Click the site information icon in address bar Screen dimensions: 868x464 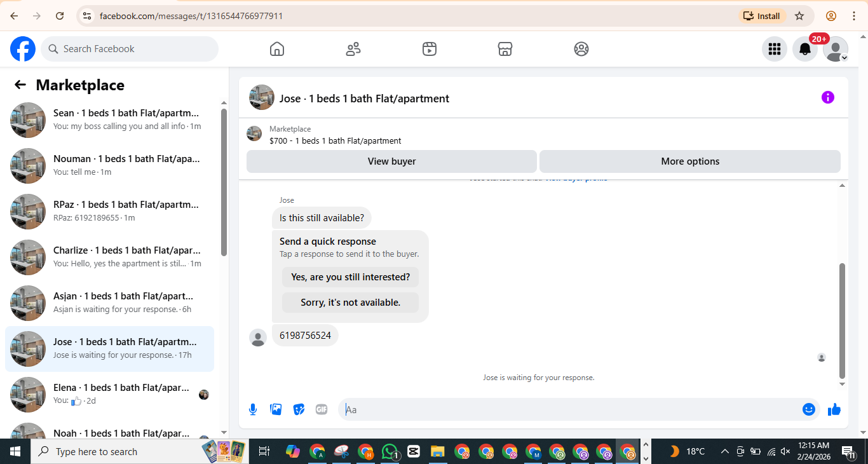[88, 16]
